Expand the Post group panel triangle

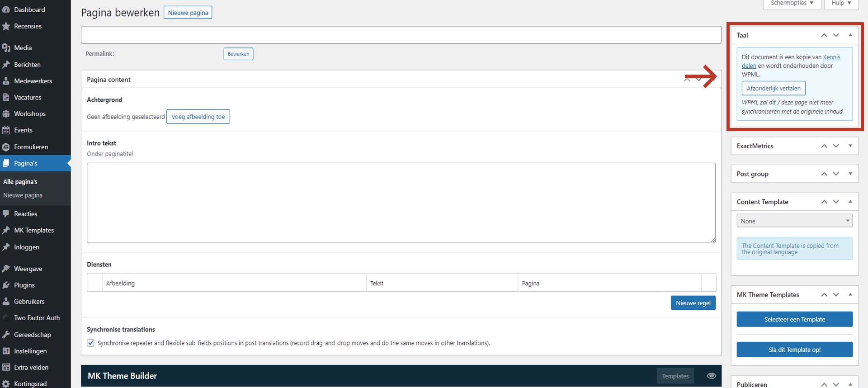850,174
